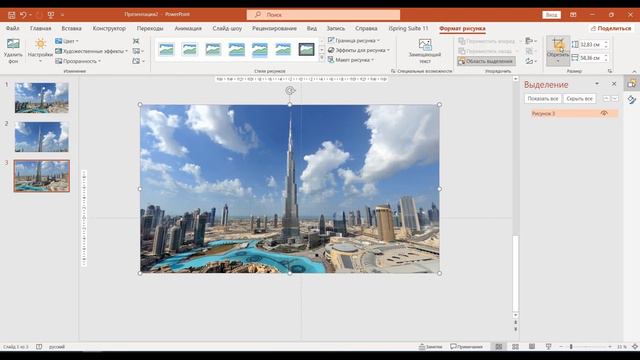Click the Обрезать crop icon
The height and width of the screenshot is (360, 640).
(558, 44)
